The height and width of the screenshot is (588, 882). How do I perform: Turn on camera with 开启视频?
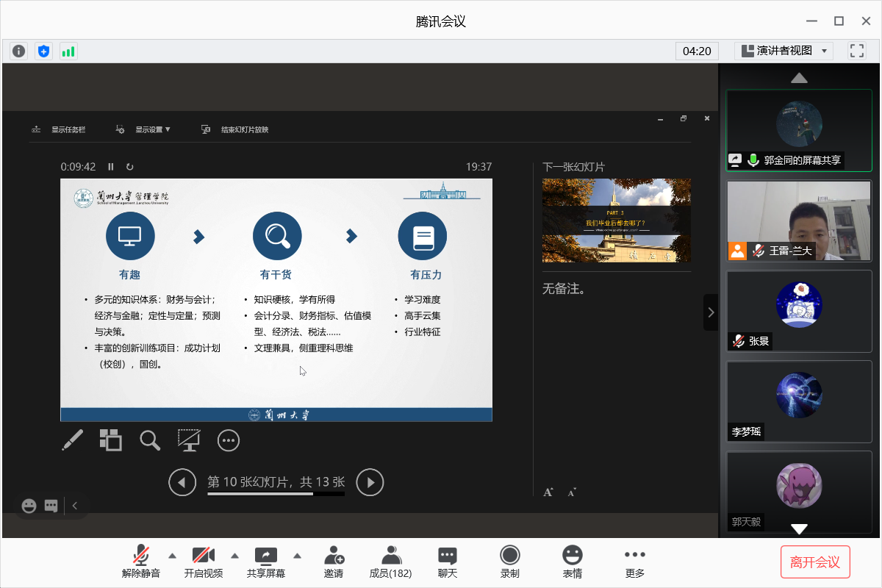pyautogui.click(x=203, y=562)
